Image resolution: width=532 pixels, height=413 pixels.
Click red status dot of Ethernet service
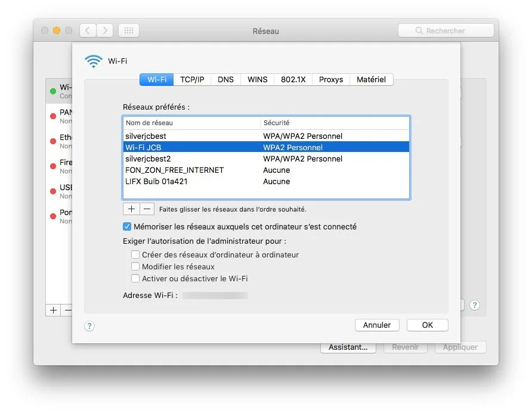[x=53, y=141]
